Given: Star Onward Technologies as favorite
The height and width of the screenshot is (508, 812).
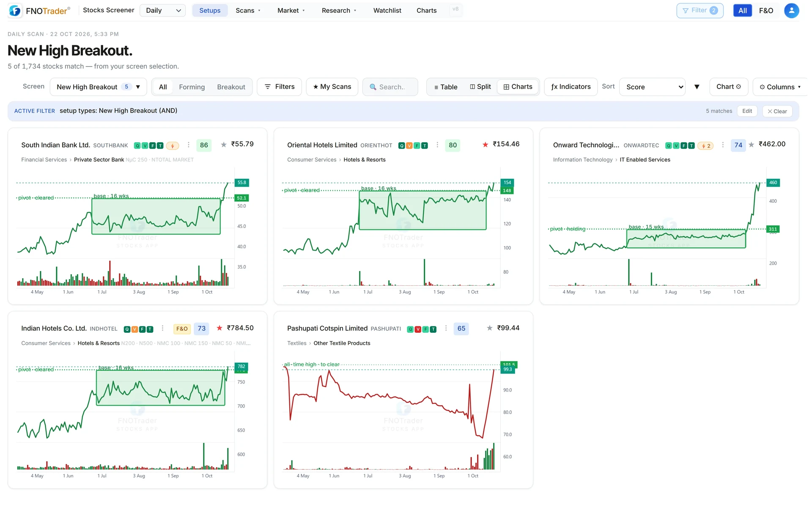Looking at the screenshot, I should pyautogui.click(x=751, y=145).
